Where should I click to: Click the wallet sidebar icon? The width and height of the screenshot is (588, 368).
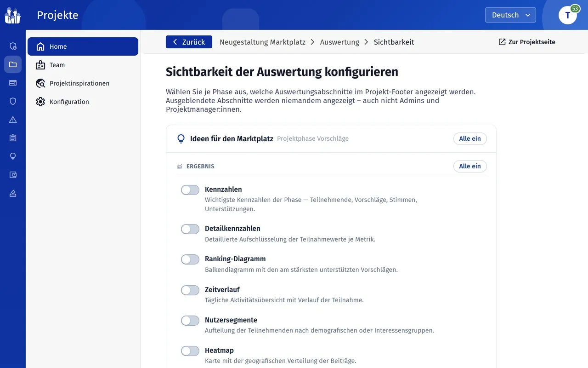click(x=13, y=175)
